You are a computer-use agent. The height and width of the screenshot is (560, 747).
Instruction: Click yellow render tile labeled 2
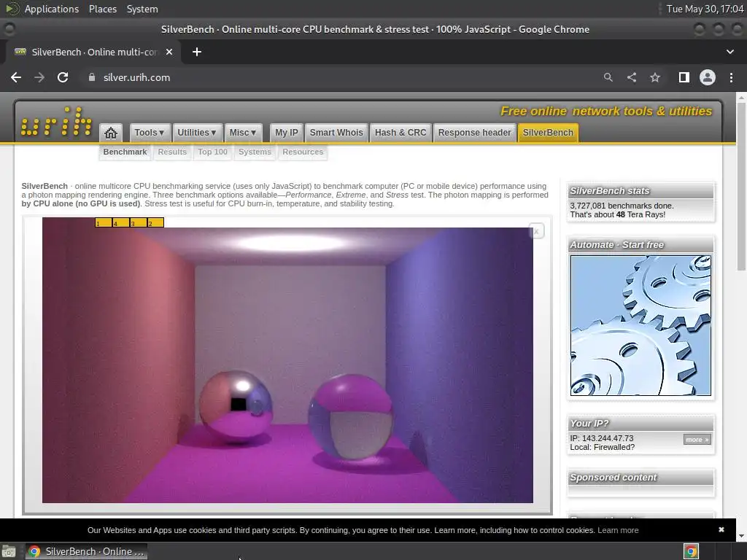pos(155,222)
